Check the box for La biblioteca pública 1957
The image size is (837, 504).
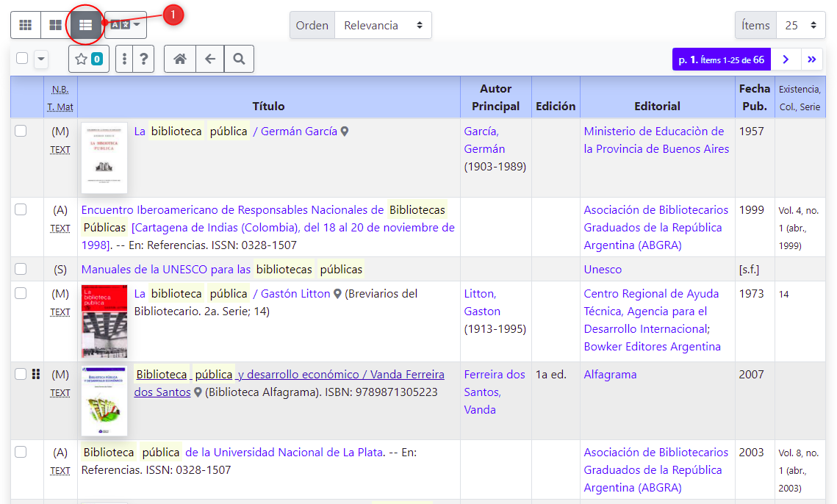21,131
